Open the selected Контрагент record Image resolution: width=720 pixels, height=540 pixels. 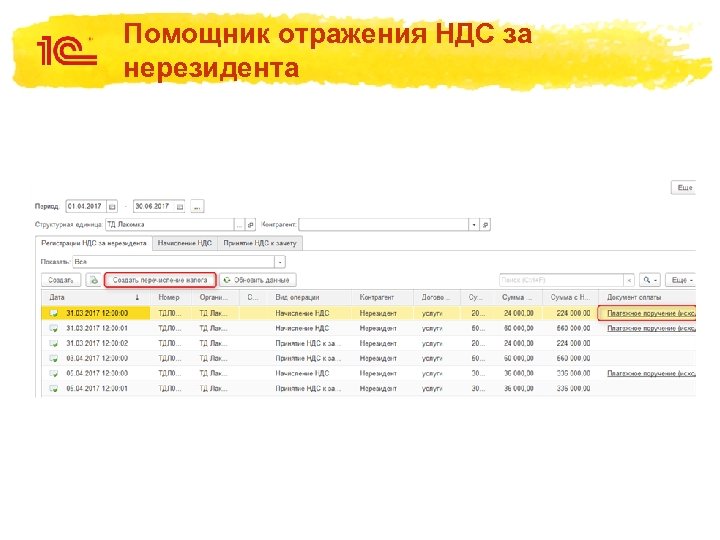[485, 225]
